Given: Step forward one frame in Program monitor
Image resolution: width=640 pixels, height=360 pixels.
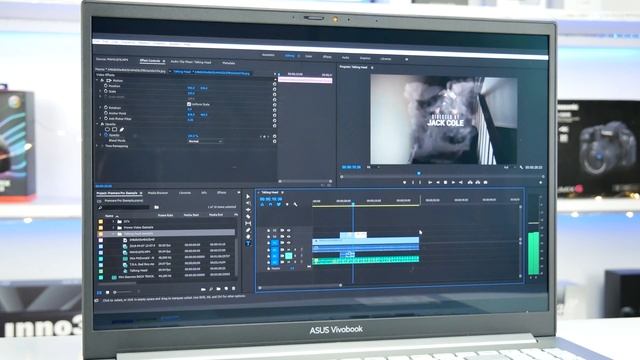Looking at the screenshot, I should pyautogui.click(x=453, y=182).
